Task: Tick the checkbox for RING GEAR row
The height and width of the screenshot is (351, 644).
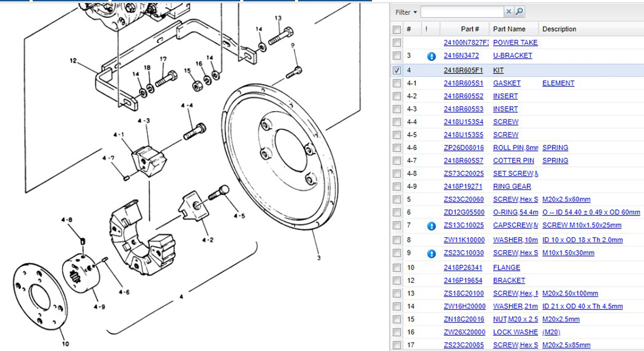Action: 397,187
